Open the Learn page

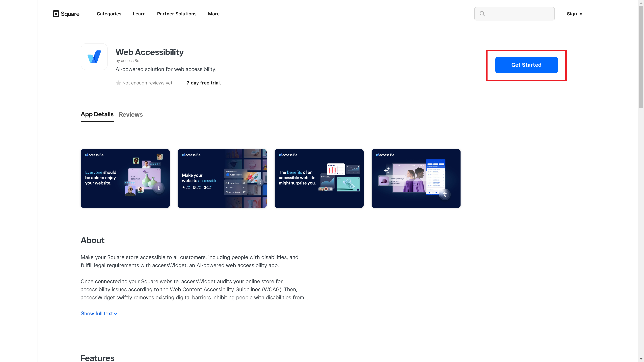point(139,14)
